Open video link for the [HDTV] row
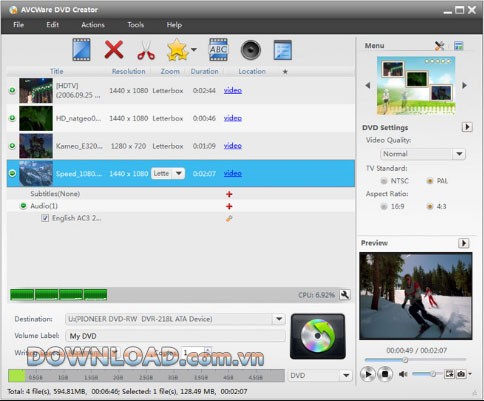This screenshot has width=484, height=401. (x=233, y=90)
